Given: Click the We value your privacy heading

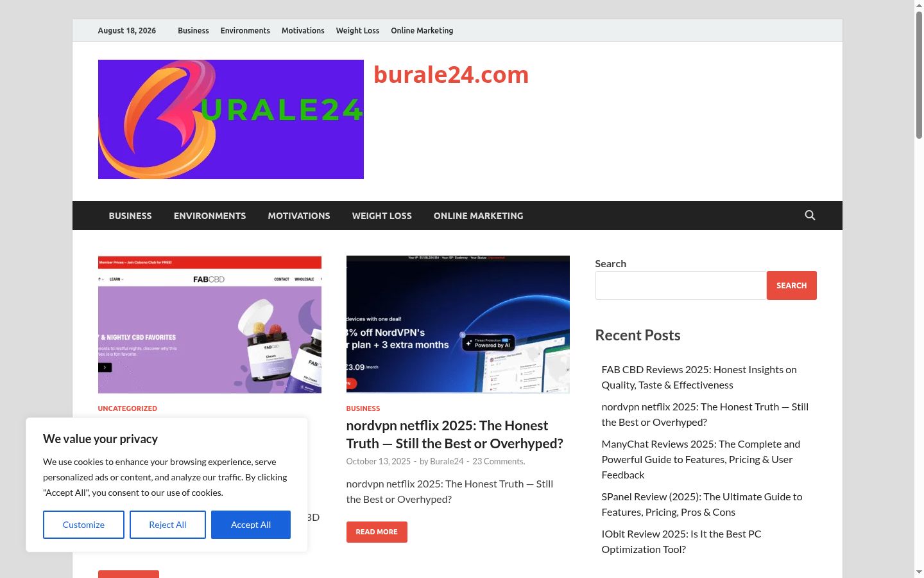Looking at the screenshot, I should coord(100,439).
